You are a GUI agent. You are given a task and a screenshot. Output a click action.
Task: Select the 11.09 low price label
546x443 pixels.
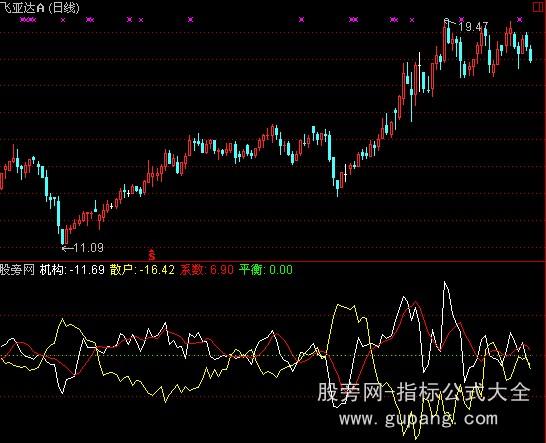[89, 248]
